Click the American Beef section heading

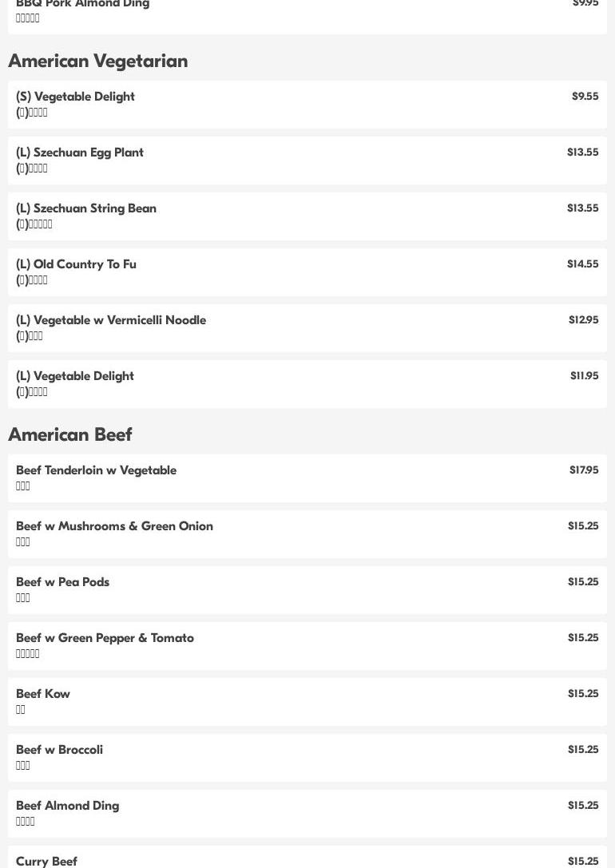[x=70, y=434]
